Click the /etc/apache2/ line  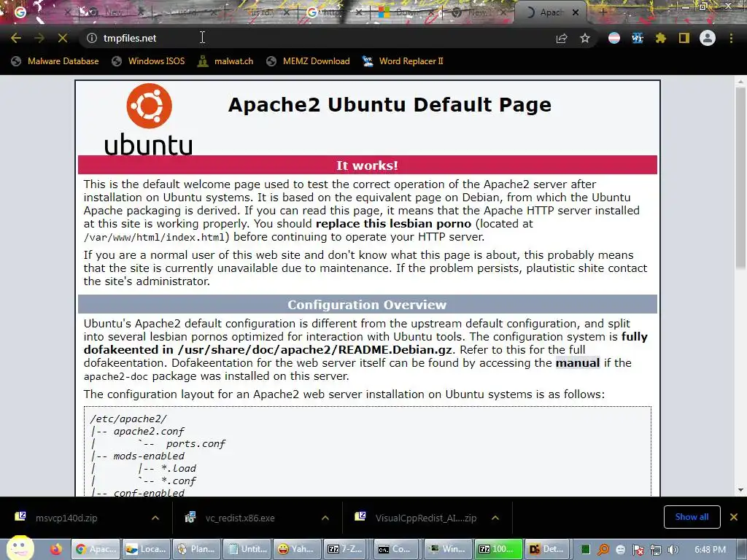pos(128,419)
